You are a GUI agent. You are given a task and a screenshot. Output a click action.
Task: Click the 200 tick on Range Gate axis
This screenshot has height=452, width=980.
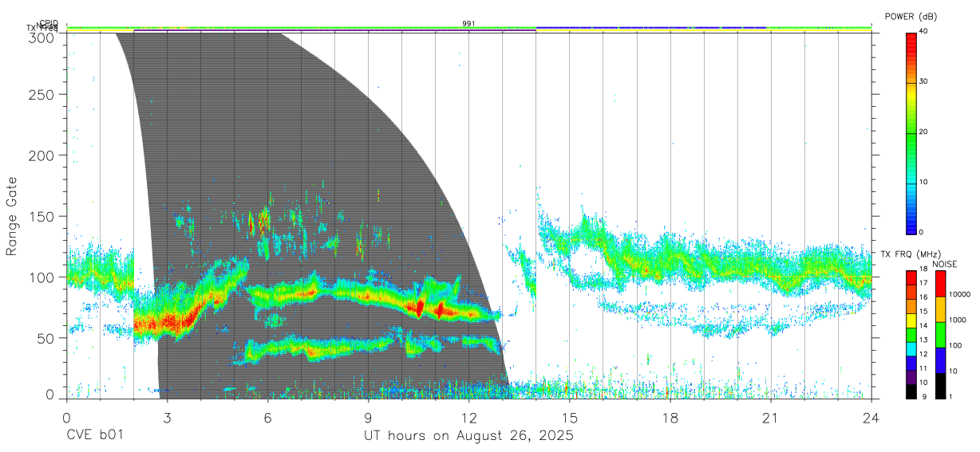[41, 155]
